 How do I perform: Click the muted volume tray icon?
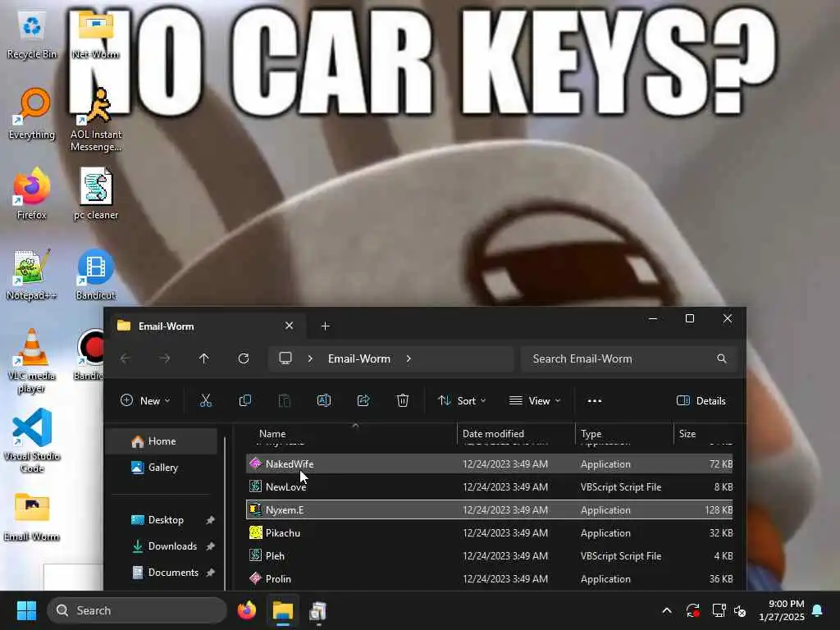pyautogui.click(x=741, y=610)
